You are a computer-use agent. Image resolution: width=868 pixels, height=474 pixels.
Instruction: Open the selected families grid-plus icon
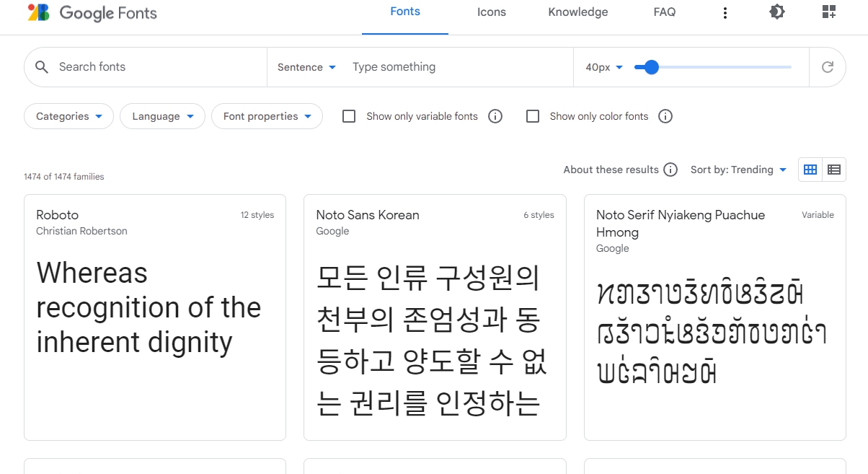point(829,12)
